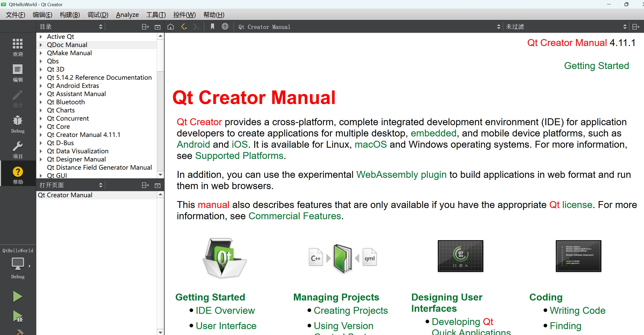The image size is (644, 335).
Task: Open the 未过滤 filter dropdown
Action: [x=566, y=27]
